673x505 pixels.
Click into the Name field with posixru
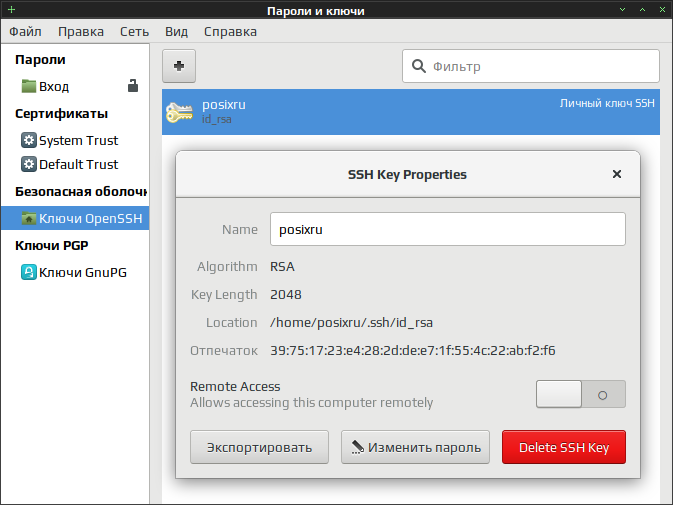(x=448, y=229)
